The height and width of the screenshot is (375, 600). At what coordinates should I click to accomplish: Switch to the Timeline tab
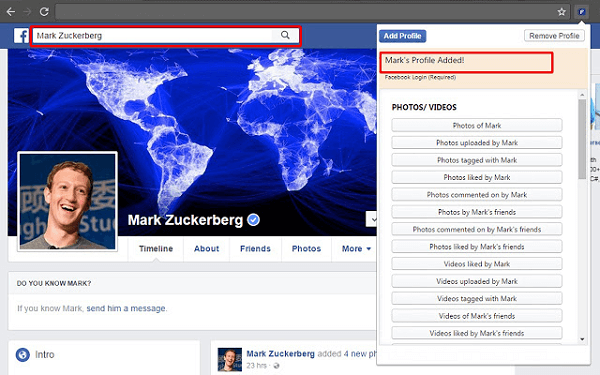coord(156,249)
